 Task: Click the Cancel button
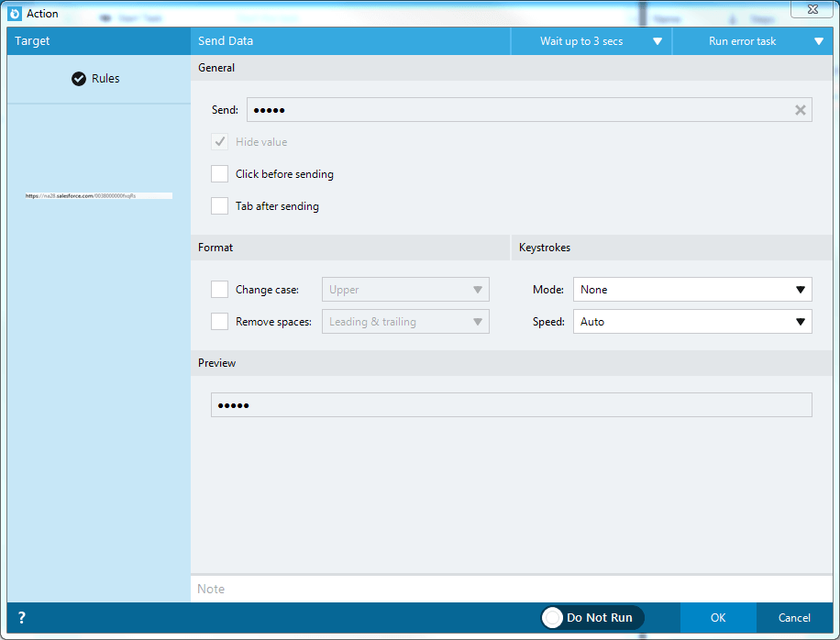[x=794, y=617]
